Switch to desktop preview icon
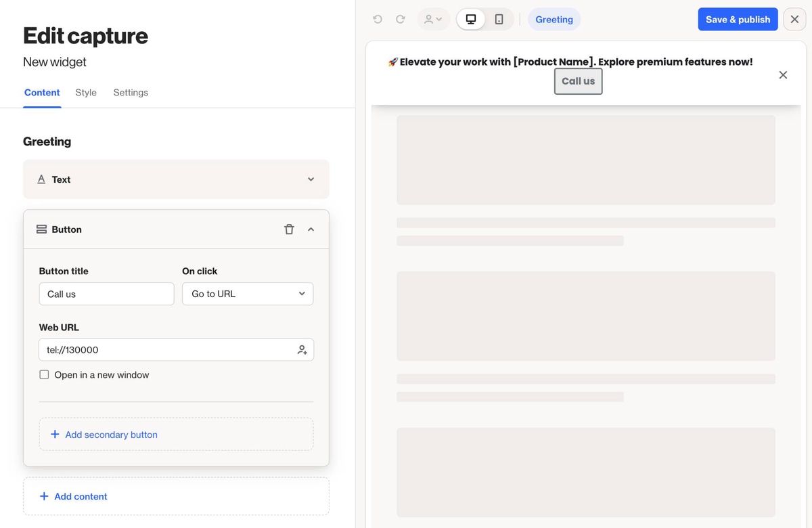 [471, 20]
